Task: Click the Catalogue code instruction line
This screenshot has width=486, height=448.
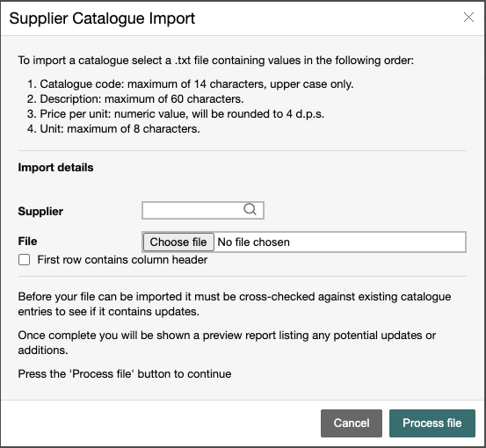Action: coord(191,84)
